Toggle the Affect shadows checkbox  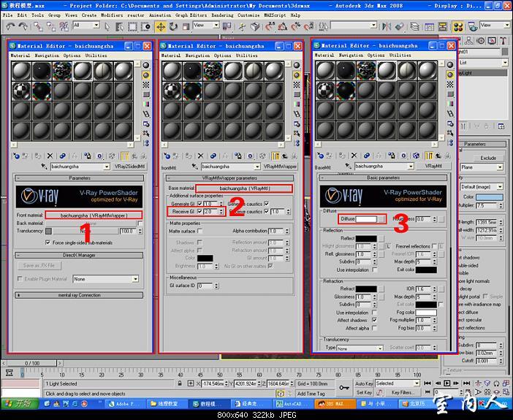click(374, 320)
